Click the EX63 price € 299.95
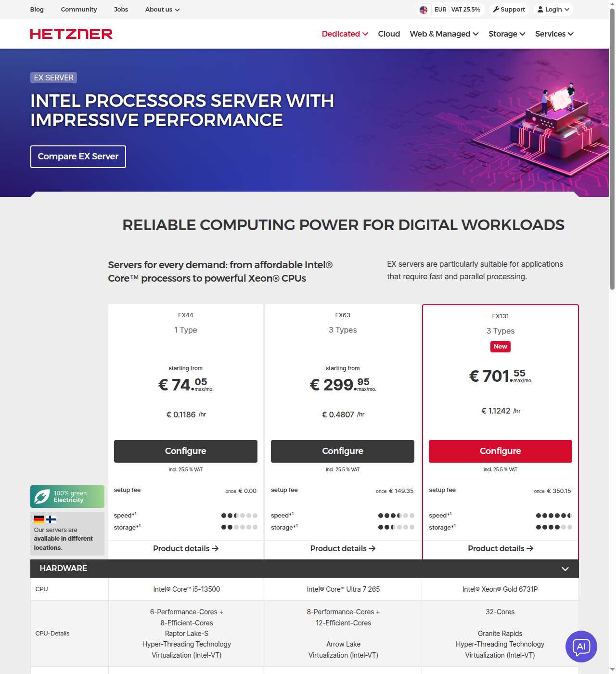Image resolution: width=616 pixels, height=674 pixels. click(343, 384)
